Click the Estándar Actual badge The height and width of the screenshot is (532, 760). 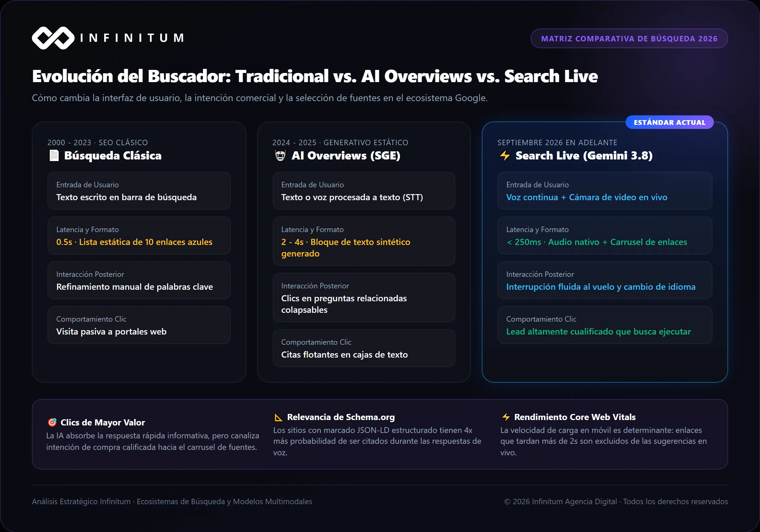point(669,122)
